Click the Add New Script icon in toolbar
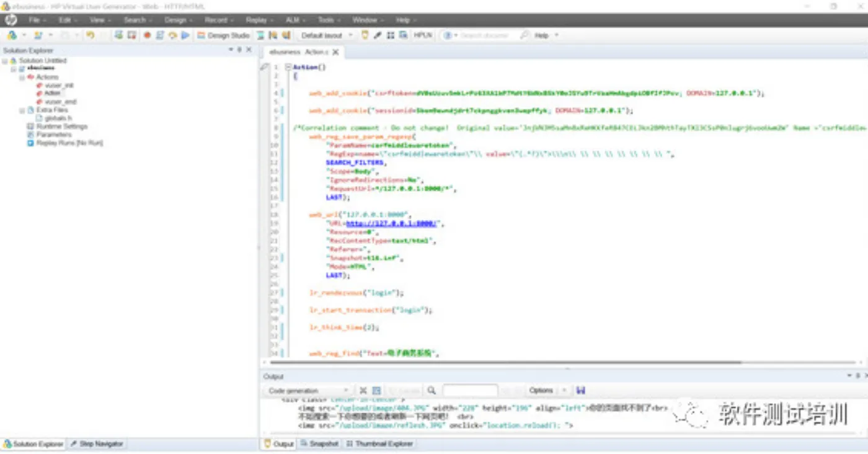The image size is (868, 454). (12, 35)
